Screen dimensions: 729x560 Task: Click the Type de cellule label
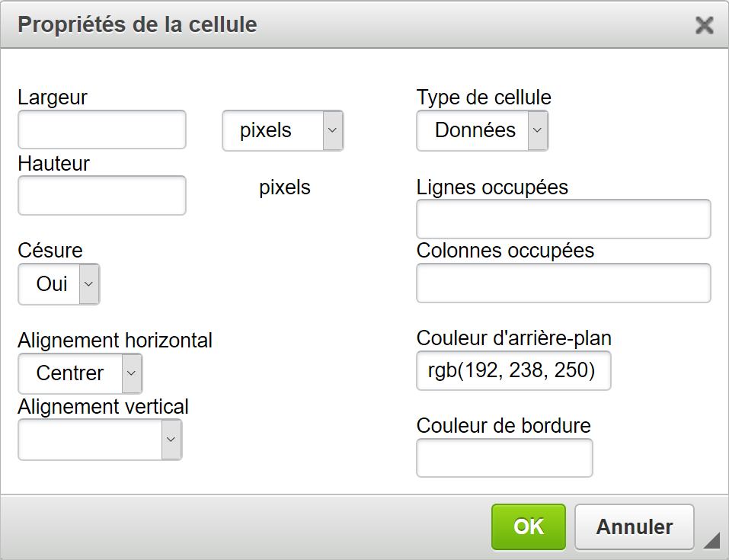(484, 98)
